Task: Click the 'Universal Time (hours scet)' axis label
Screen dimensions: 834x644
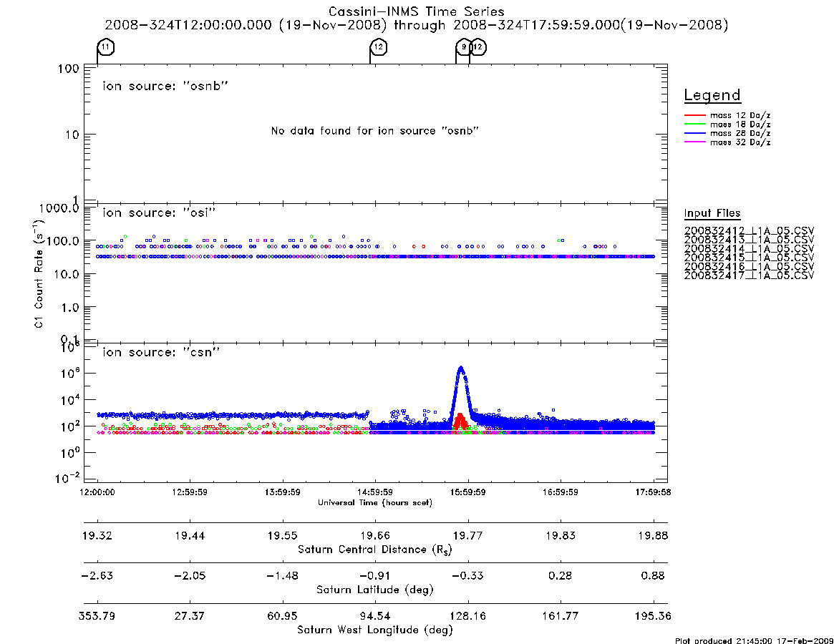Action: pos(375,502)
